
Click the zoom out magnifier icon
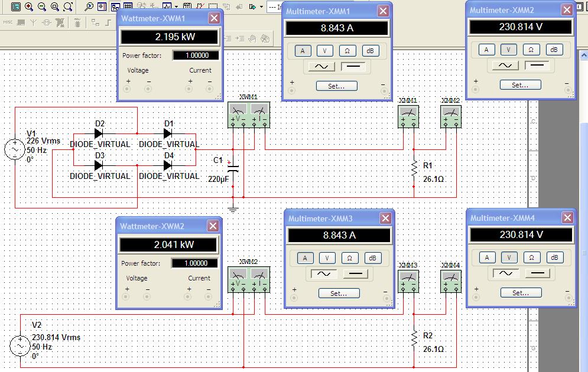pos(42,6)
